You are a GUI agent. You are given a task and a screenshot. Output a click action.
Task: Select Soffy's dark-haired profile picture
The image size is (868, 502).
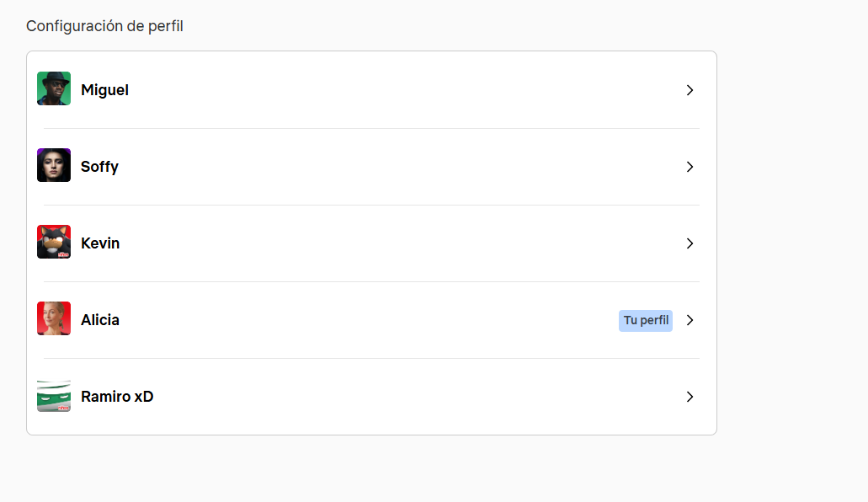coord(54,165)
